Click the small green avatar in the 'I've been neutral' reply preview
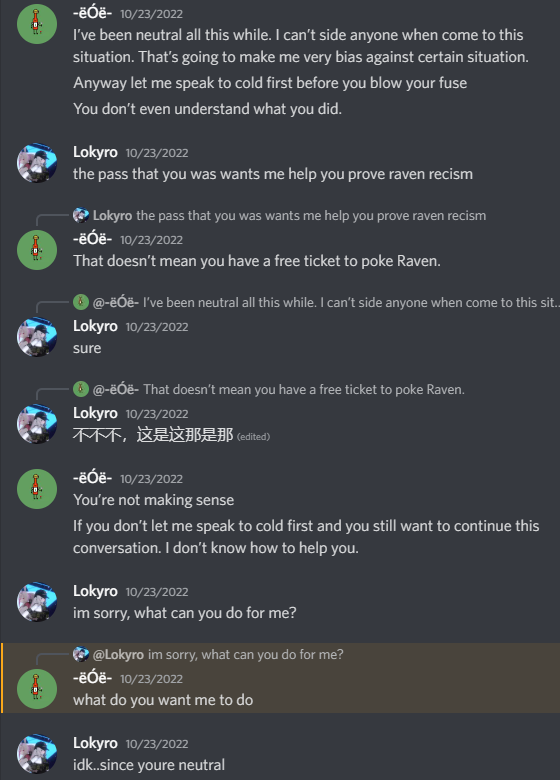This screenshot has height=780, width=560. (x=81, y=302)
